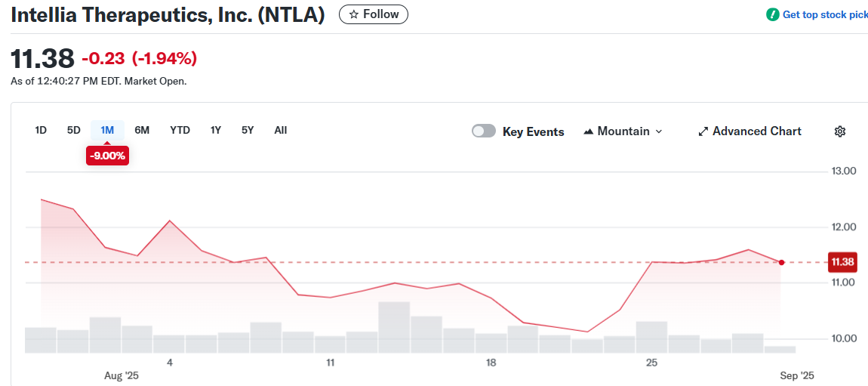Click the red 11.38 current price label on the axis
This screenshot has width=868, height=386.
842,262
